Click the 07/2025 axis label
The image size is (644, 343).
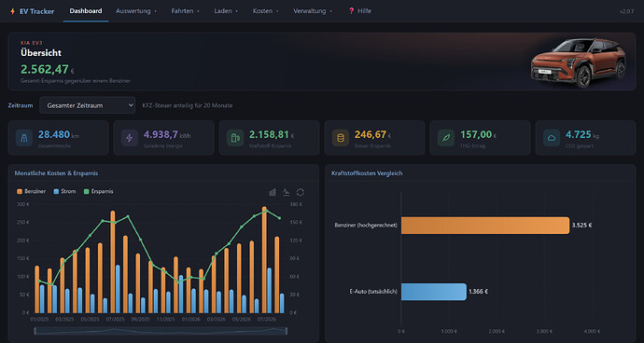[x=116, y=319]
